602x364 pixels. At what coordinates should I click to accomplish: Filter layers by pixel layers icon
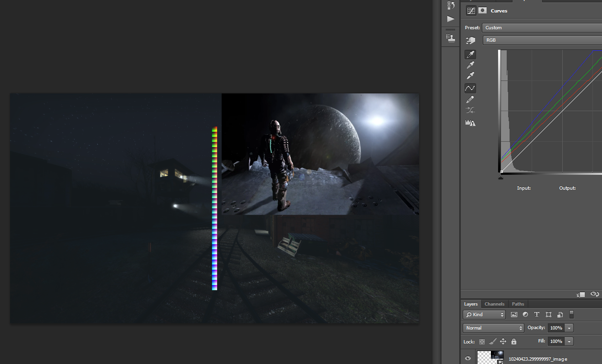pos(514,315)
